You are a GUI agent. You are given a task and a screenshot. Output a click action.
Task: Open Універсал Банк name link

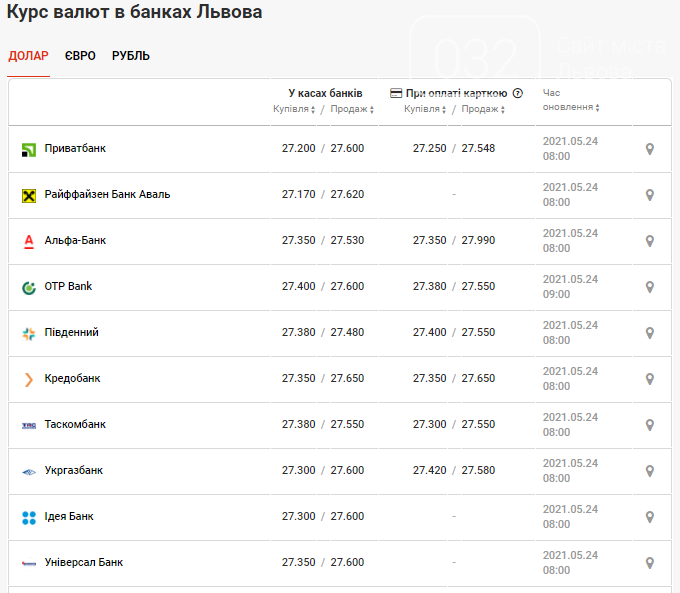click(84, 562)
